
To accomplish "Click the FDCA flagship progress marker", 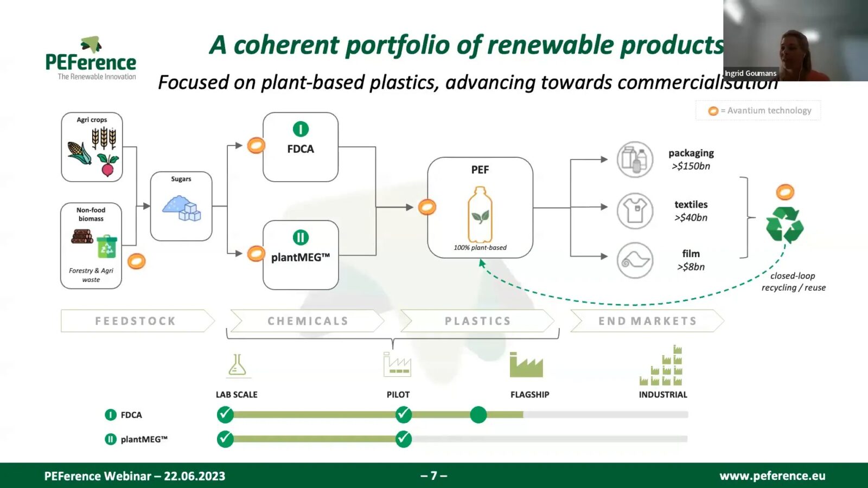I will point(480,415).
